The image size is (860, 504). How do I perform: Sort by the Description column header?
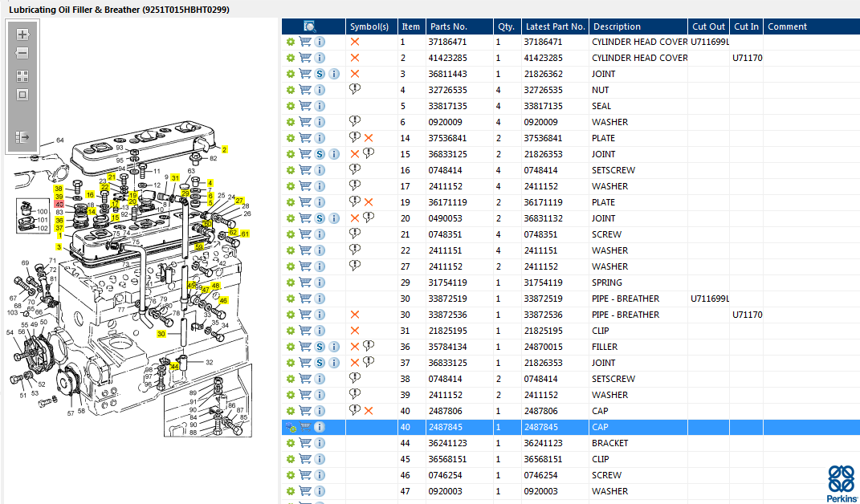point(617,26)
